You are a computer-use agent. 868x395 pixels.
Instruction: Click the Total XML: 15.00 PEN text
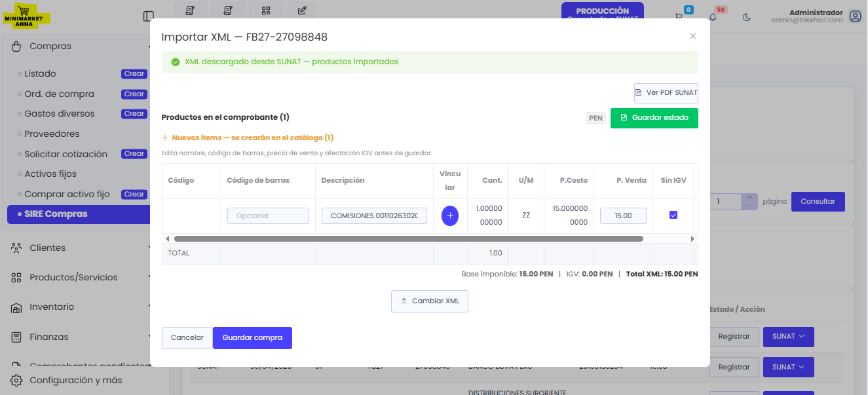[662, 274]
